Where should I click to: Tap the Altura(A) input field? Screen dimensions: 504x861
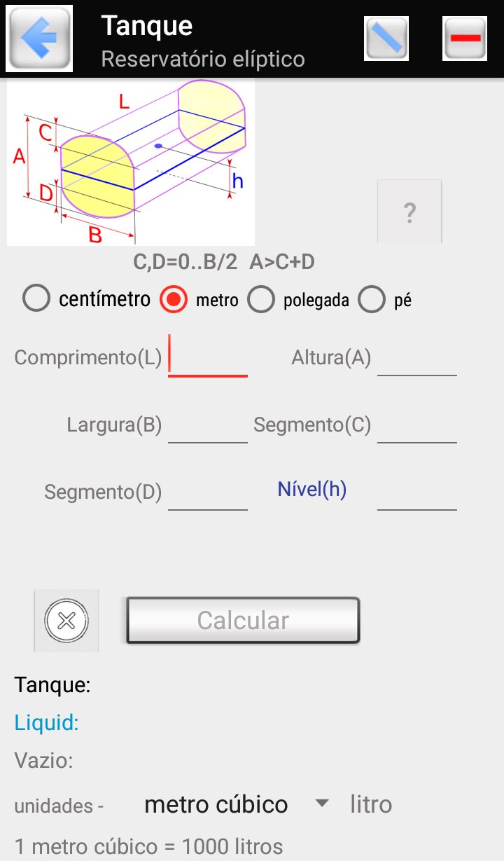point(416,358)
